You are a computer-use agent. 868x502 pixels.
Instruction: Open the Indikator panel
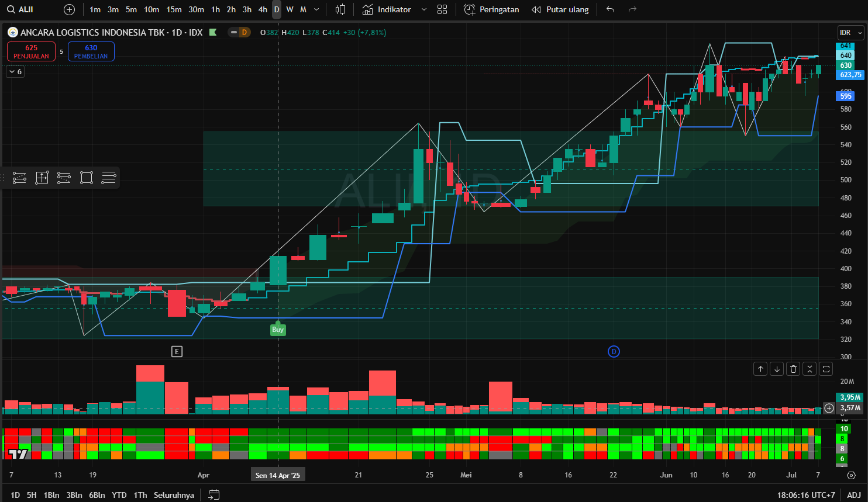pos(386,9)
